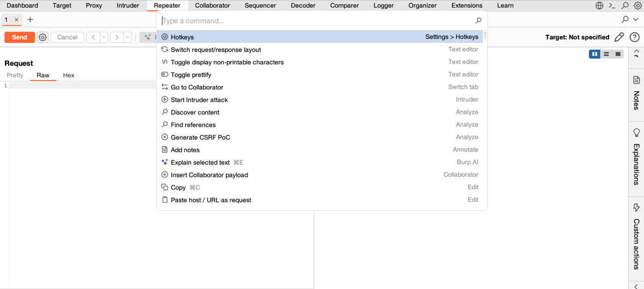Expand the forward history dropdown arrow
Screen dimensions: 644x289
point(127,38)
